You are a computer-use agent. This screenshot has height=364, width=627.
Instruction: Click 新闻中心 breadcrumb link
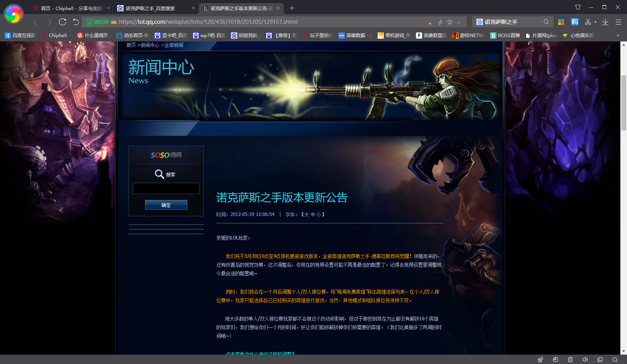(150, 45)
